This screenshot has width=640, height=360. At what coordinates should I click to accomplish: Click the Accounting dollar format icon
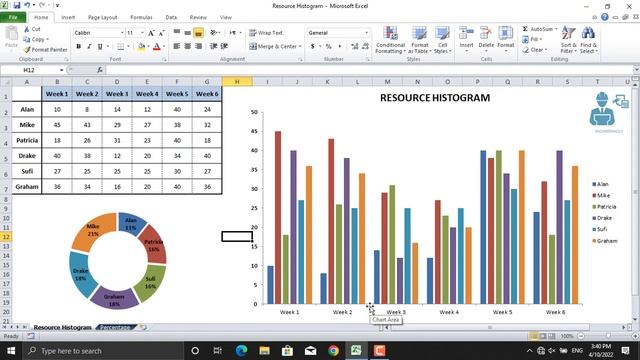coord(313,47)
